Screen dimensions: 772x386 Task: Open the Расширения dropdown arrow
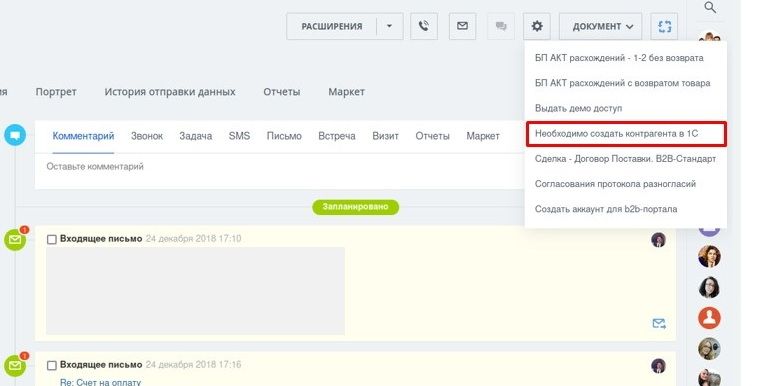(389, 26)
